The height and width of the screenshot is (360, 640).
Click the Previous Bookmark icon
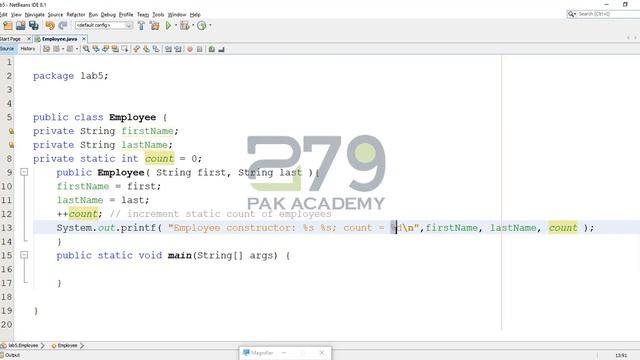(137, 49)
